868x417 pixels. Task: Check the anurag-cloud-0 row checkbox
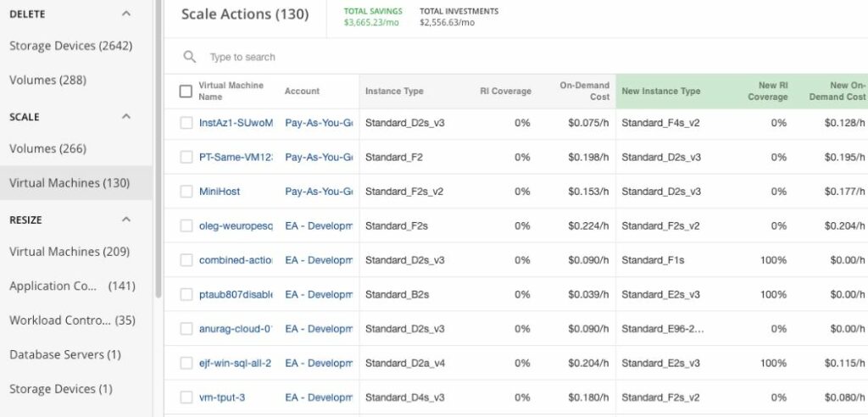(186, 329)
